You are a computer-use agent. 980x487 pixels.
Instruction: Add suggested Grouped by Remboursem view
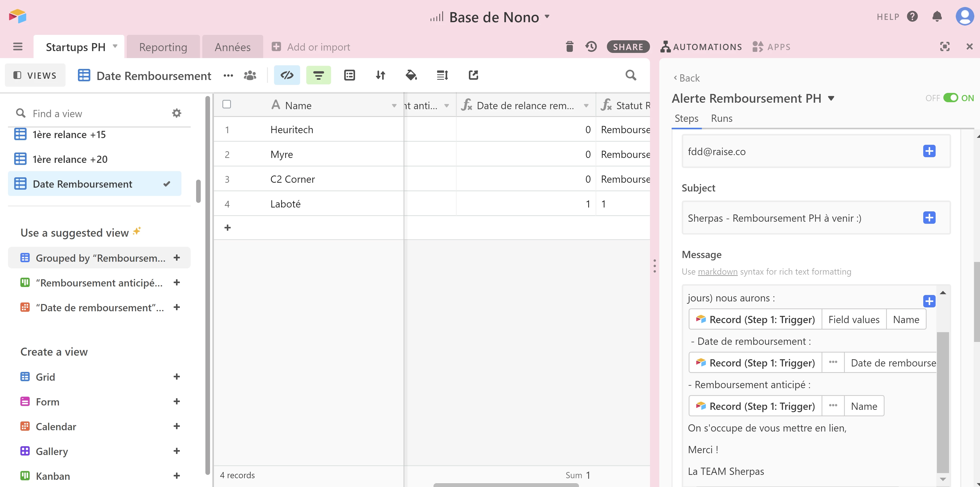(176, 258)
